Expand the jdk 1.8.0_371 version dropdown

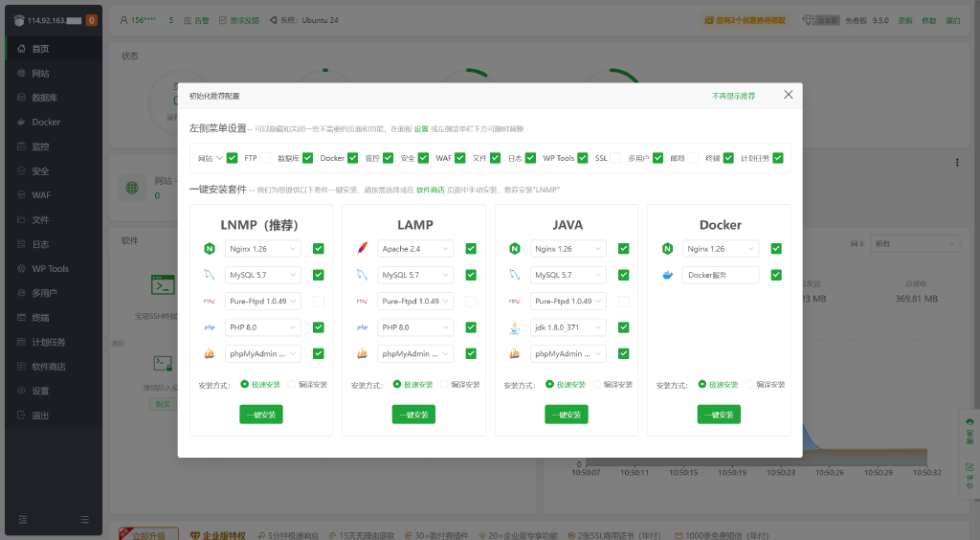coord(568,327)
